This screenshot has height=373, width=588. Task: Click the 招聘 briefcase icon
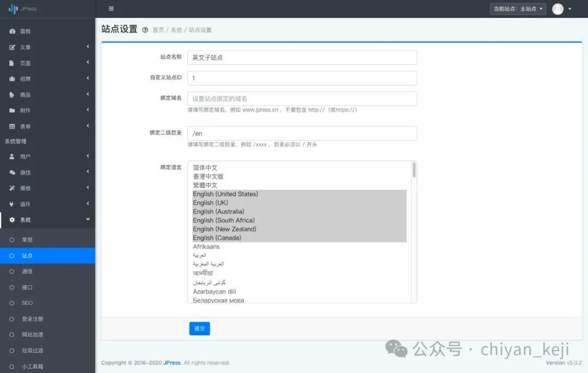12,79
